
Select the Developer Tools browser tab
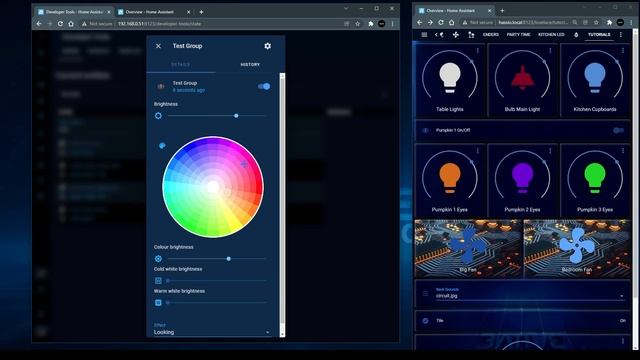point(74,12)
